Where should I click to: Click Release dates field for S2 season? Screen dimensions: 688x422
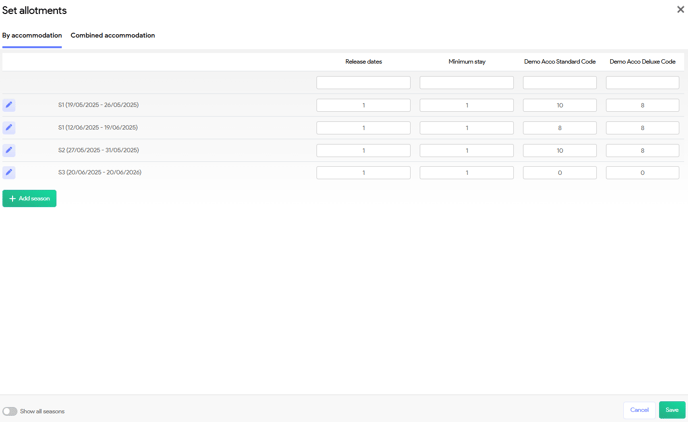click(363, 150)
